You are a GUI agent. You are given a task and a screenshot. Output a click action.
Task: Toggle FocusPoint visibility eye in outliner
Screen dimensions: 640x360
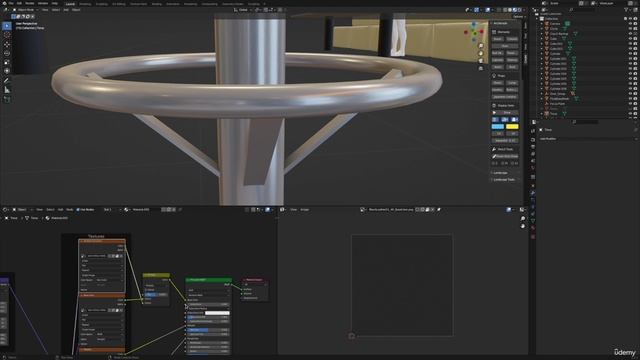[x=630, y=104]
